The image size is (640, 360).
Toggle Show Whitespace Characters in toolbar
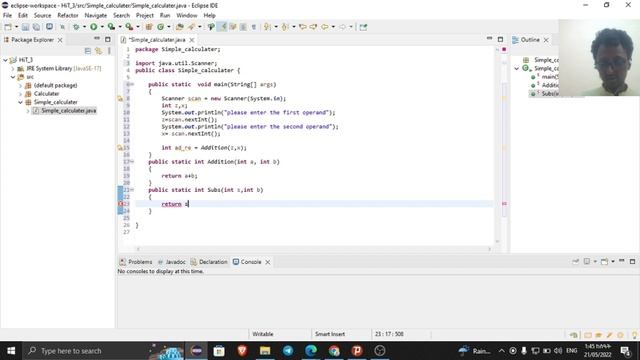click(x=253, y=27)
